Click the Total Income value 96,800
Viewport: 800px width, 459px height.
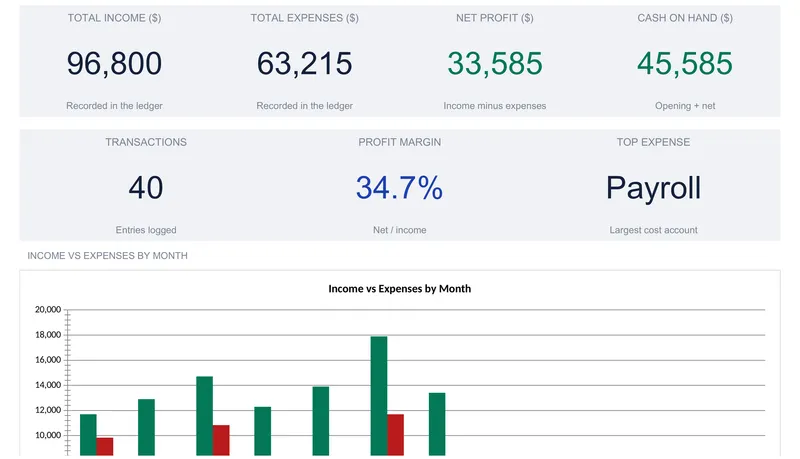[x=114, y=64]
